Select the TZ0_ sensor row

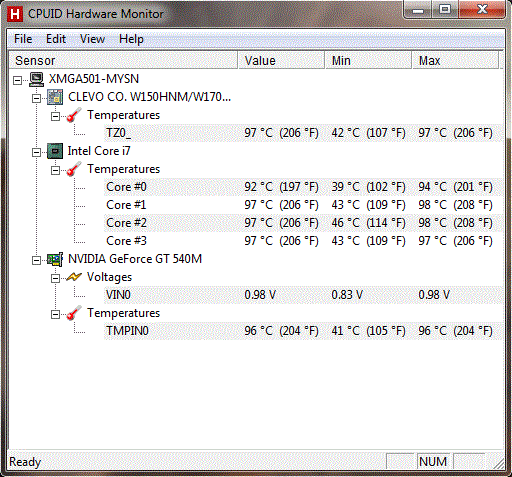(x=303, y=133)
